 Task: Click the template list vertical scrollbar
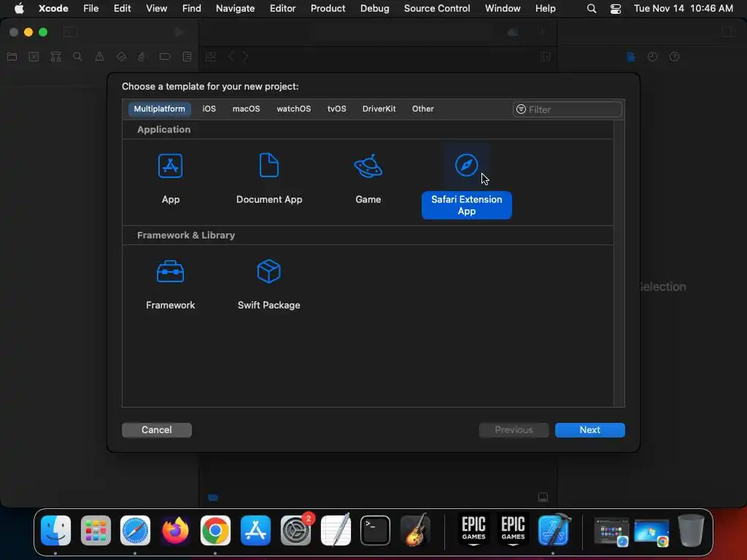619,263
